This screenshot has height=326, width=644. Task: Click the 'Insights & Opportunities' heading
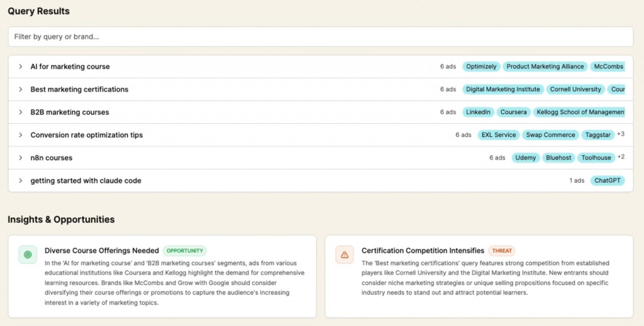point(61,219)
